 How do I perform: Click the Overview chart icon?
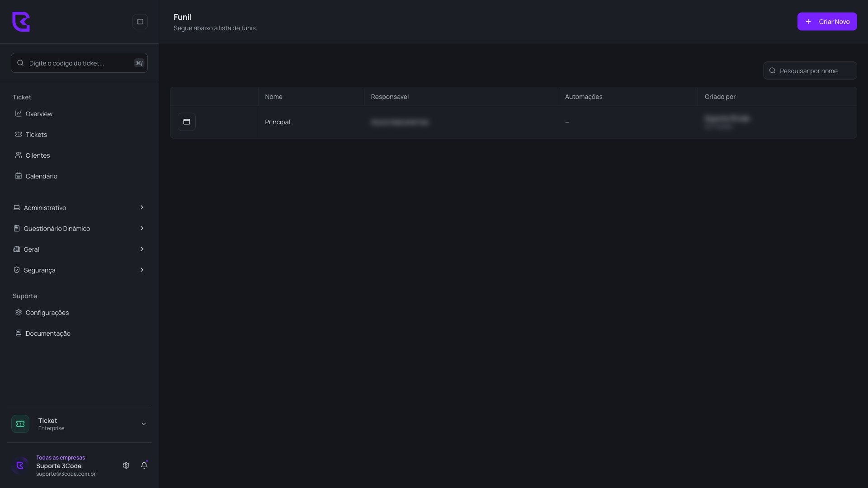click(19, 113)
